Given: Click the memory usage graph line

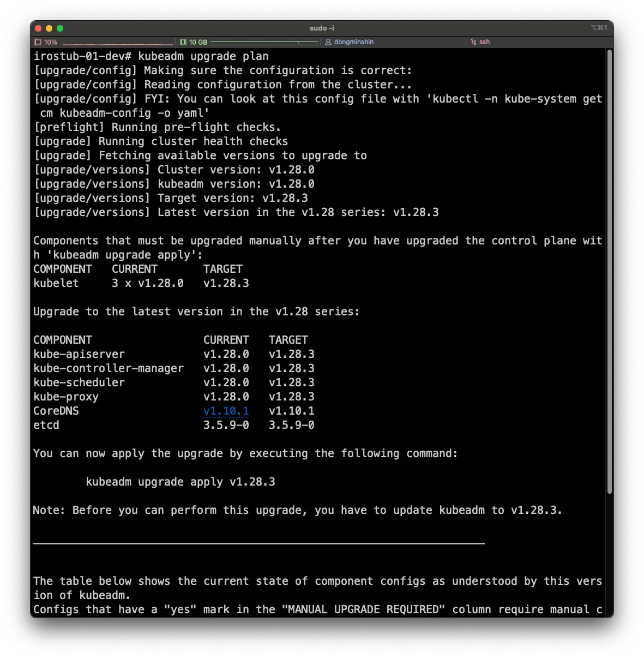Looking at the screenshot, I should (x=264, y=42).
